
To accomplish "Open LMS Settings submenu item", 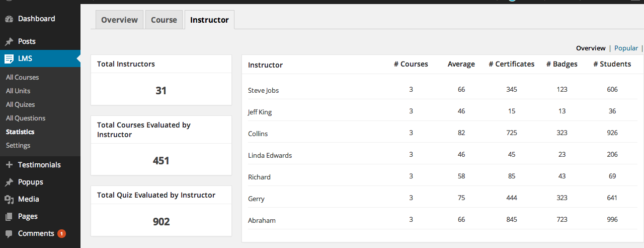I will tap(18, 146).
